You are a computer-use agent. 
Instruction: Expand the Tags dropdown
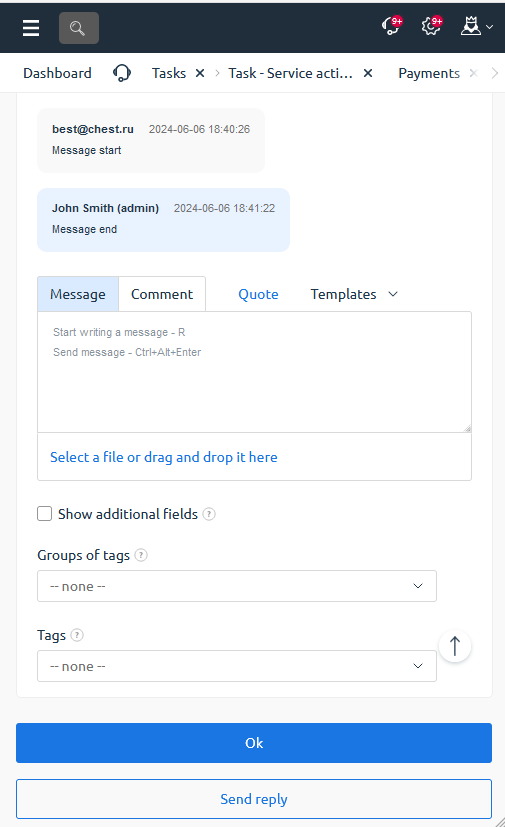click(237, 666)
